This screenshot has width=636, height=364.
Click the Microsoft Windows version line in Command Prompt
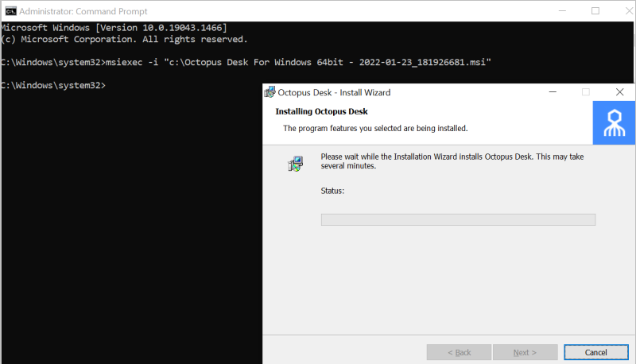coord(114,28)
